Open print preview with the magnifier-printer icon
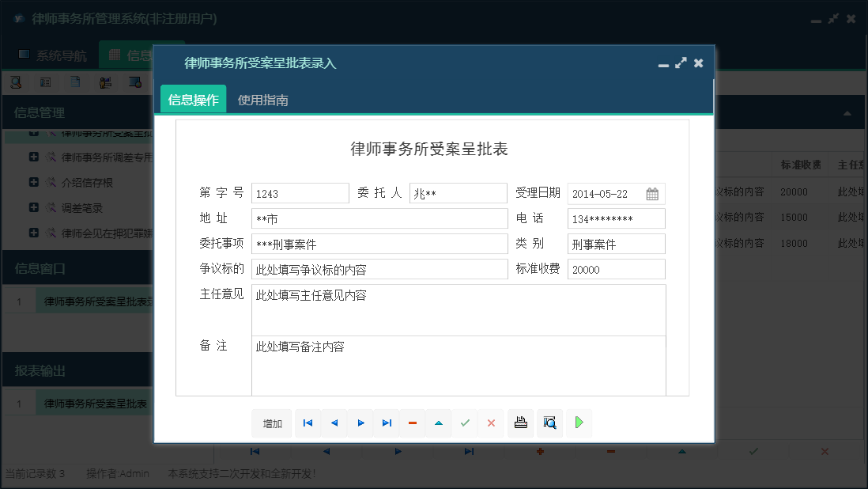 coord(549,423)
